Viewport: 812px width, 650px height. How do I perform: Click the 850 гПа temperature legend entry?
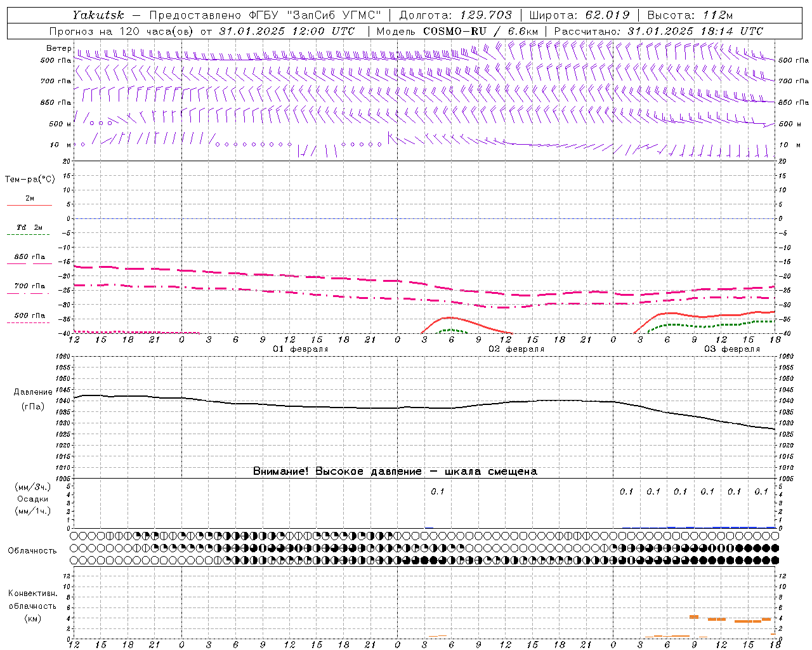(x=30, y=257)
